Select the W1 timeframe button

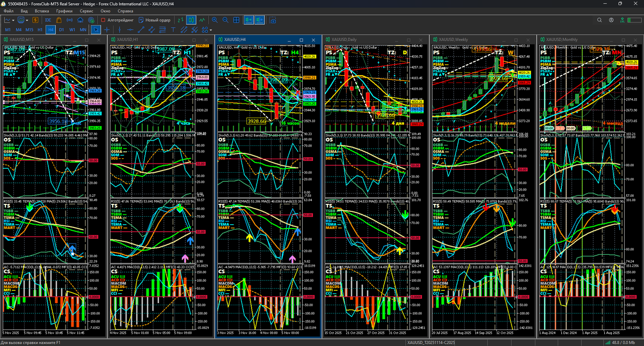pos(72,30)
